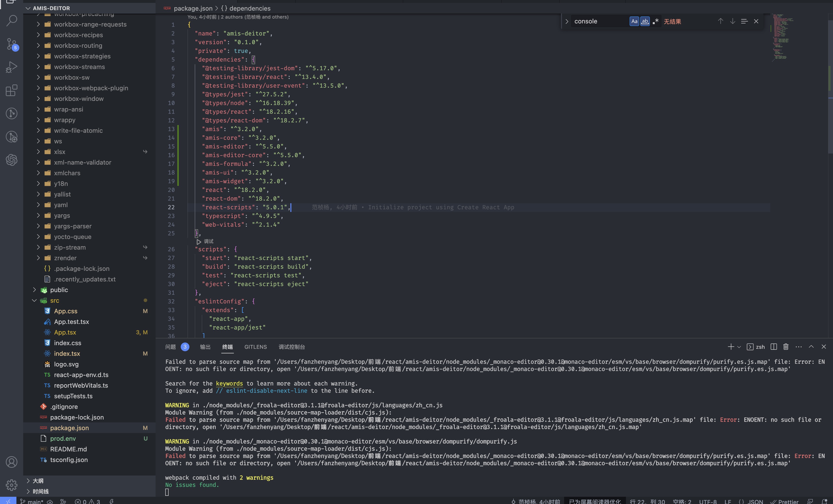
Task: Split the terminal panel
Action: pos(774,347)
